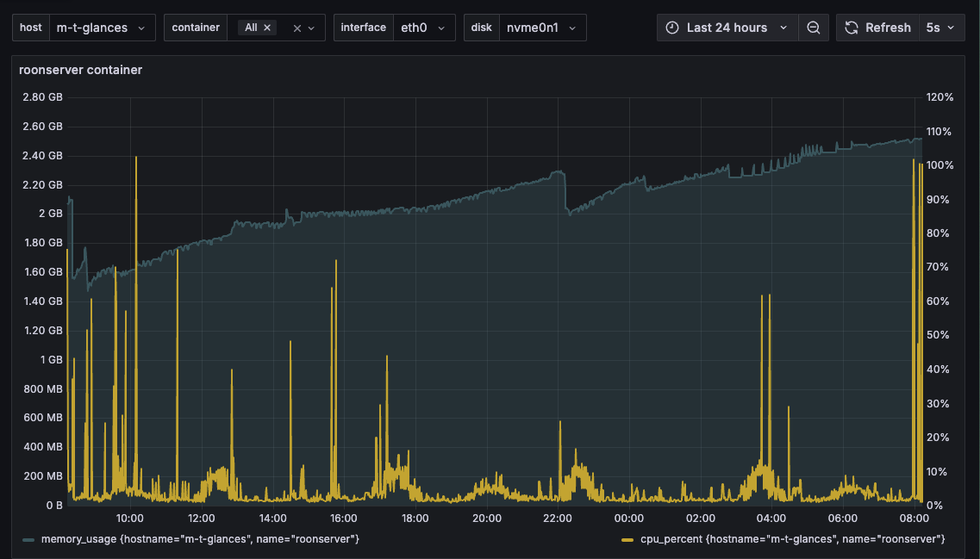Click the Refresh button
The width and height of the screenshot is (980, 559).
click(888, 28)
